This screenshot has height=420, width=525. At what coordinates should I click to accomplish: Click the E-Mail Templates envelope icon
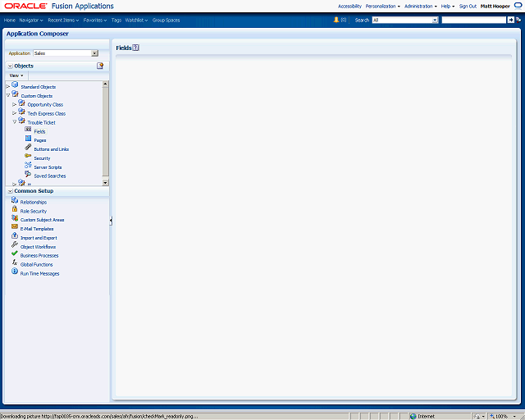(x=15, y=226)
